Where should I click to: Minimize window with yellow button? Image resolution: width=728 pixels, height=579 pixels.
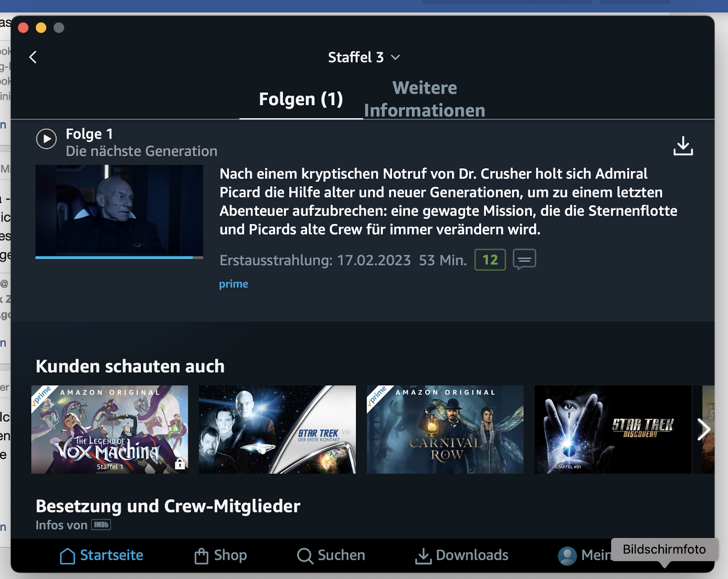(x=41, y=28)
